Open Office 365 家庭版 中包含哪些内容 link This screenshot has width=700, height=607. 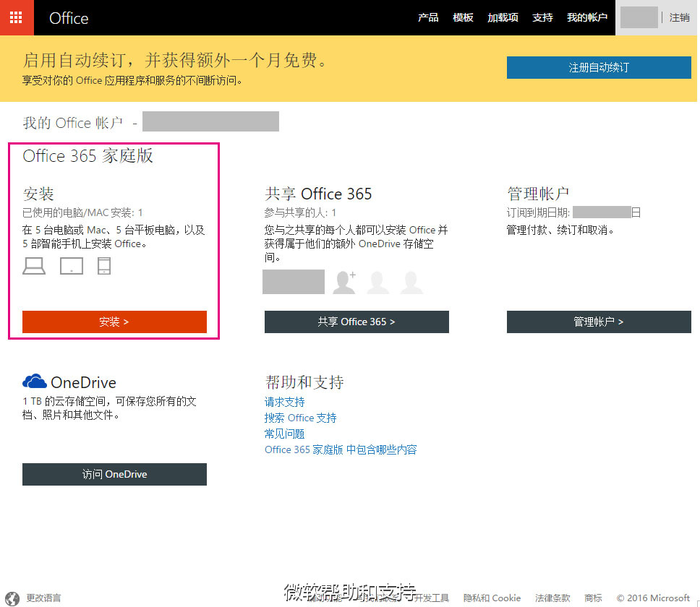[x=341, y=449]
